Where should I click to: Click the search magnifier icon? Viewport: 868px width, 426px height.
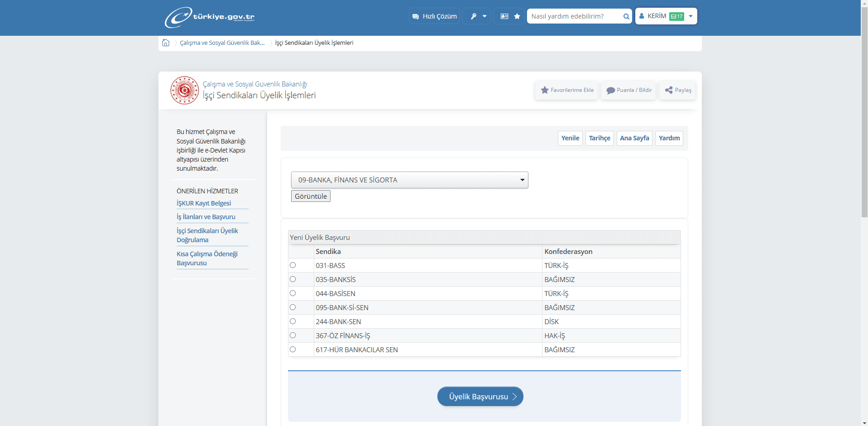tap(626, 16)
